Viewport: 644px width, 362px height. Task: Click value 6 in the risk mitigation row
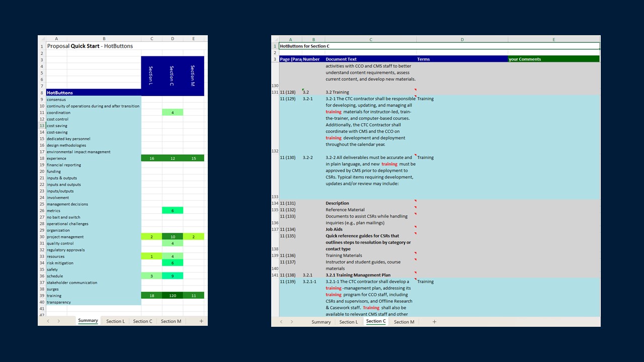[x=173, y=263]
